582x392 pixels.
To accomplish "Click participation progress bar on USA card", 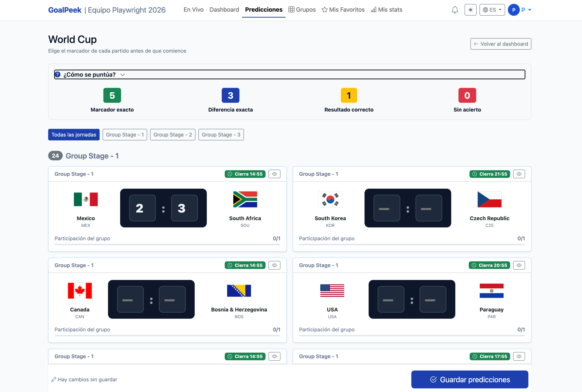I will point(412,336).
